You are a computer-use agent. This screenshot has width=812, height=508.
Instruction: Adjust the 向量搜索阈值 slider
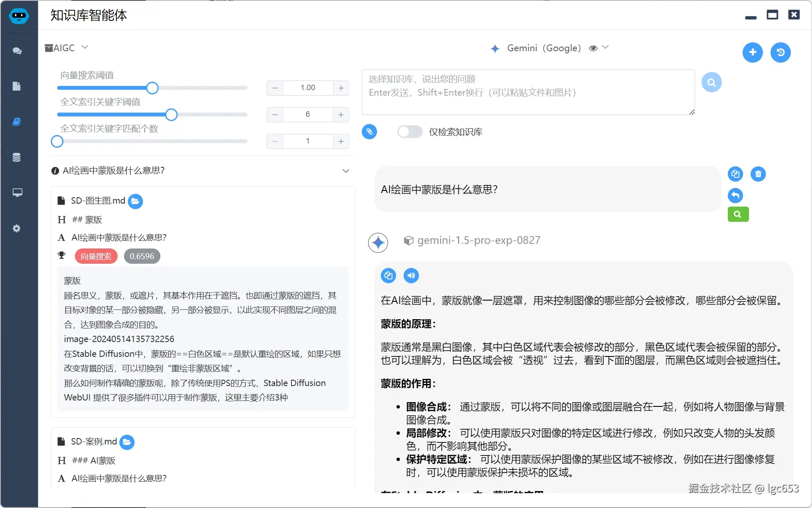tap(152, 88)
